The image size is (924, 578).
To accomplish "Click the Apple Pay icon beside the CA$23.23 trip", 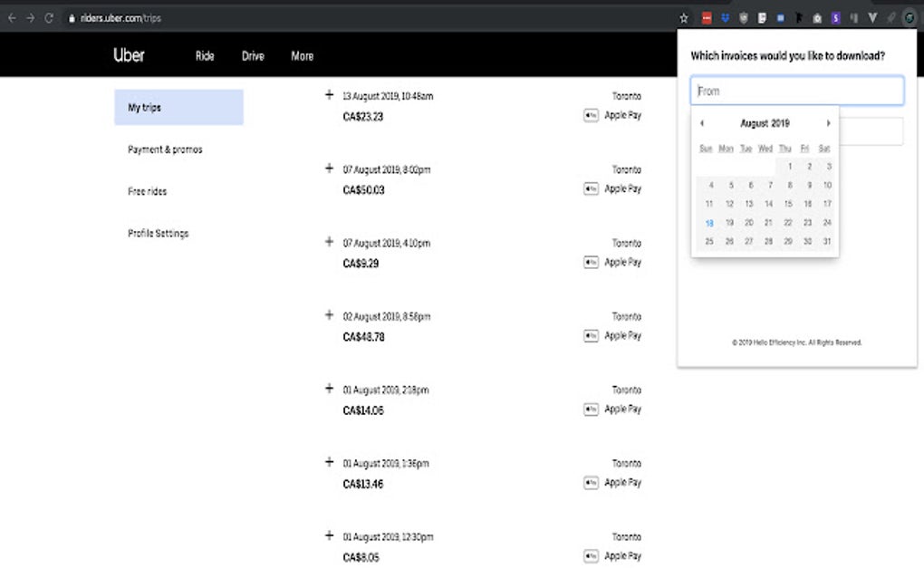I will point(590,116).
